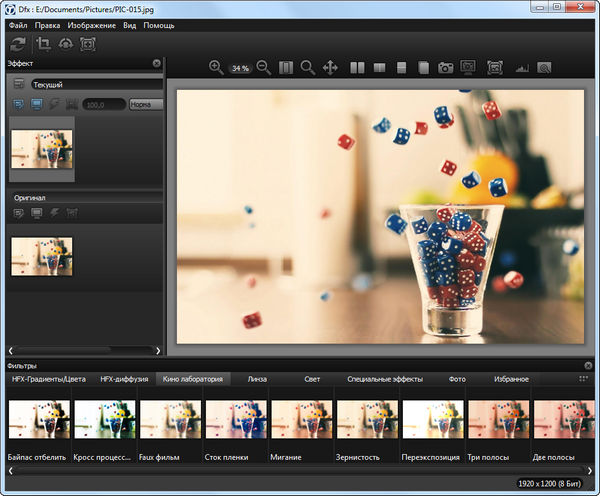This screenshot has height=496, width=600.
Task: Close the Эффект panel
Action: [157, 63]
